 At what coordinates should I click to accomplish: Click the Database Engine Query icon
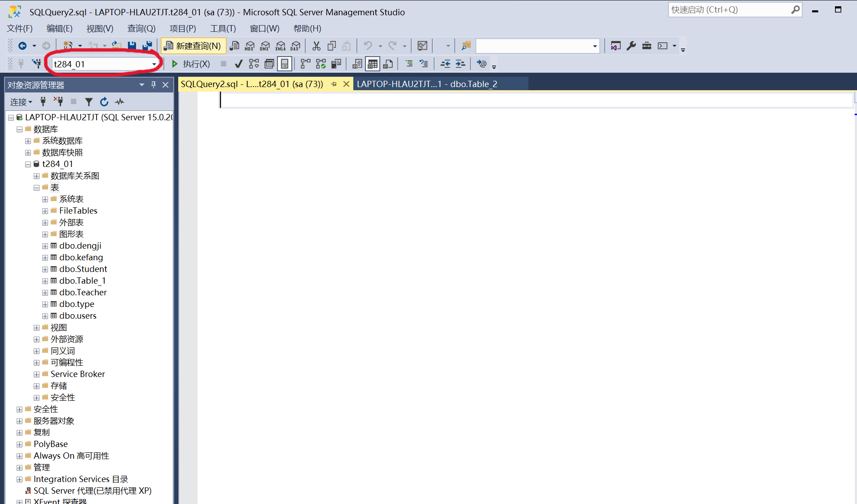[x=234, y=46]
